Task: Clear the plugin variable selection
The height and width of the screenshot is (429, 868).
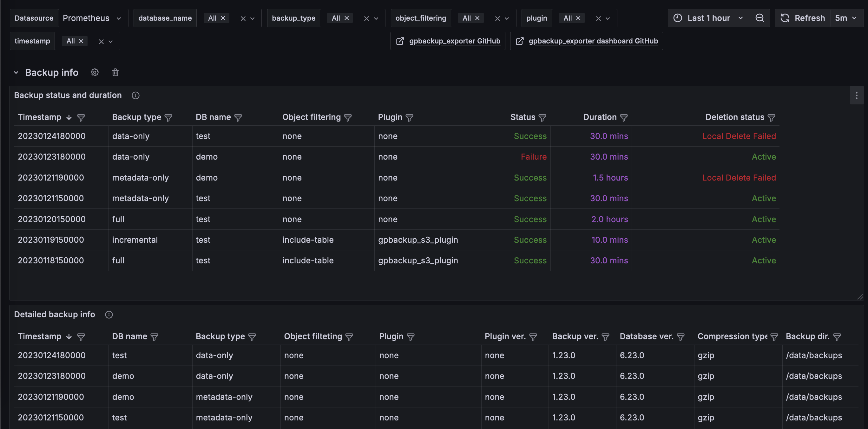Action: [x=598, y=18]
